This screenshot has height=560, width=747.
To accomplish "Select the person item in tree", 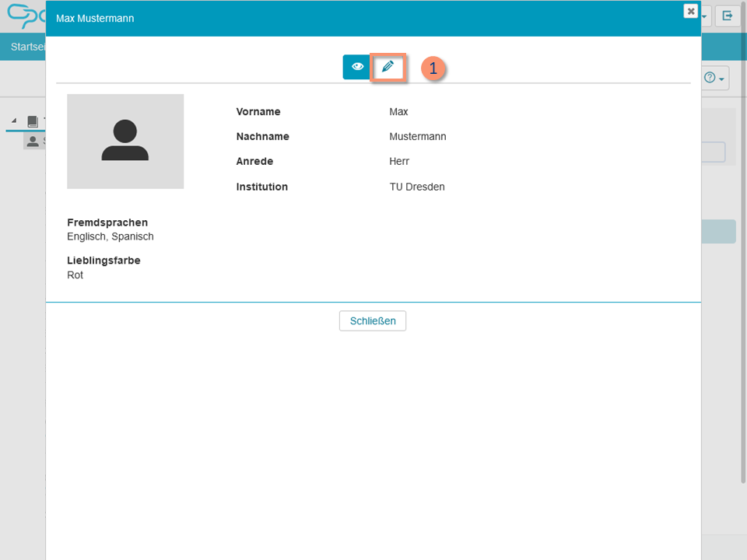I will click(33, 141).
